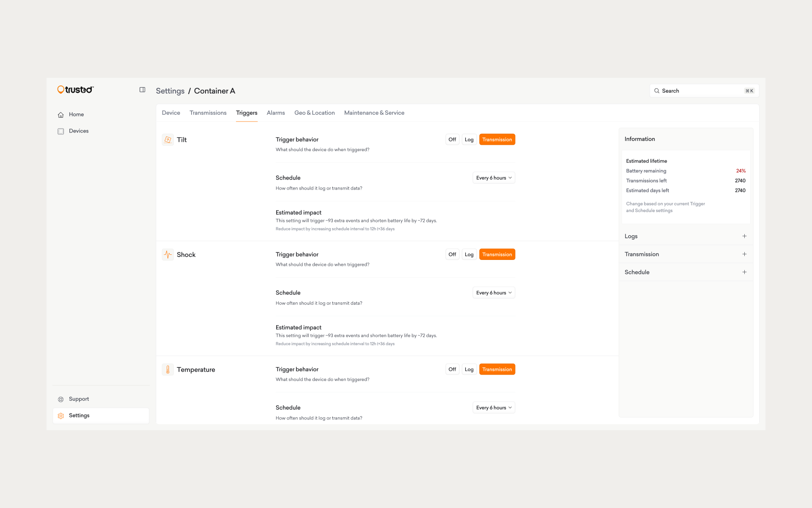
Task: Click the ⌘K shortcut badge
Action: point(749,91)
